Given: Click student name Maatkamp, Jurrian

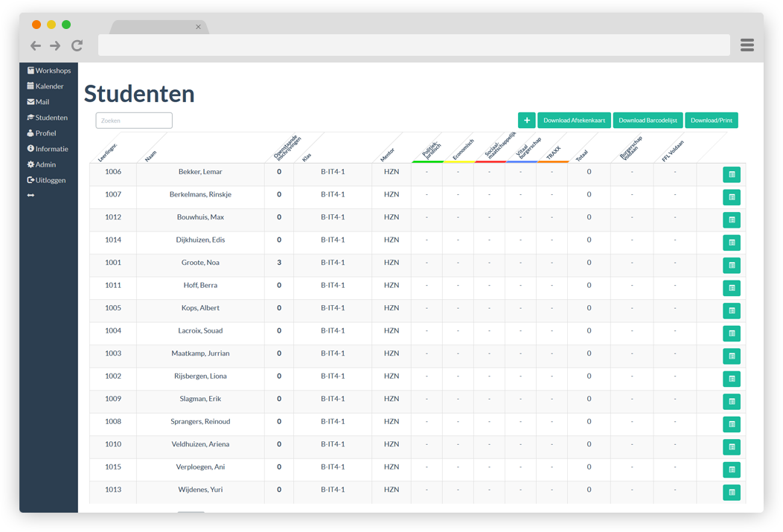Looking at the screenshot, I should [x=200, y=353].
